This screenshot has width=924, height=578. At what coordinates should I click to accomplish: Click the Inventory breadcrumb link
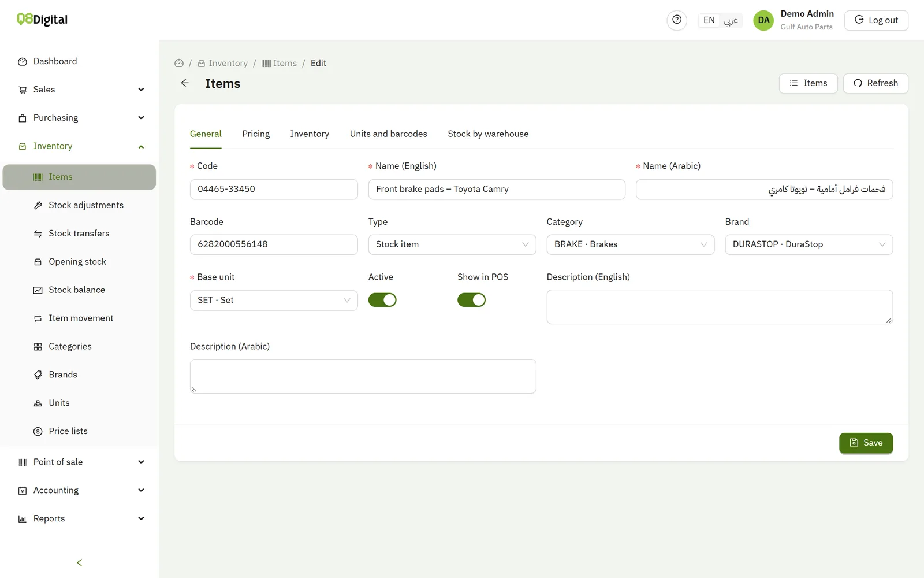(223, 64)
